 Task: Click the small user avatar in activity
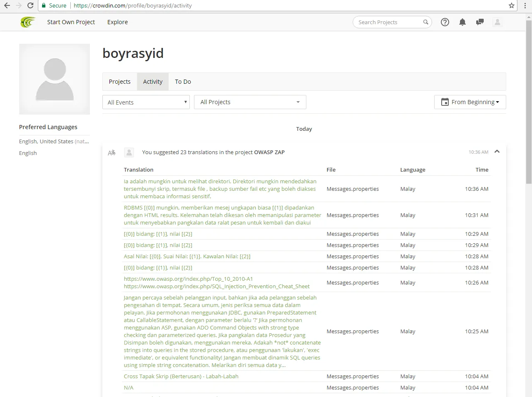[129, 152]
